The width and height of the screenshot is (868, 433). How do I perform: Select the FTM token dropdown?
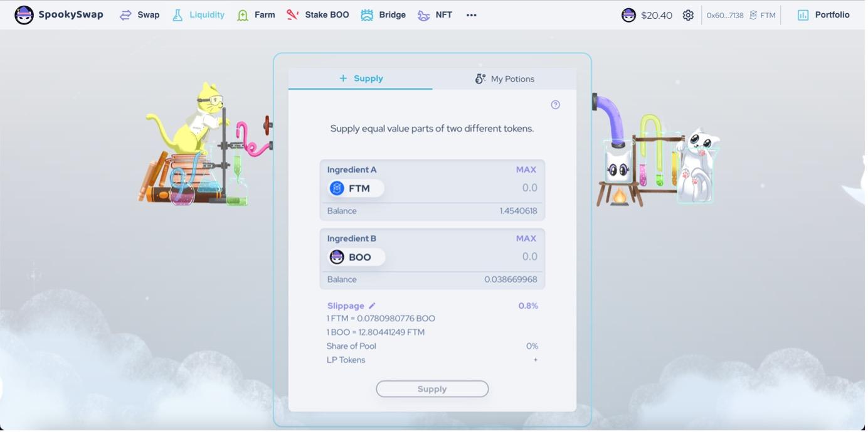(356, 188)
